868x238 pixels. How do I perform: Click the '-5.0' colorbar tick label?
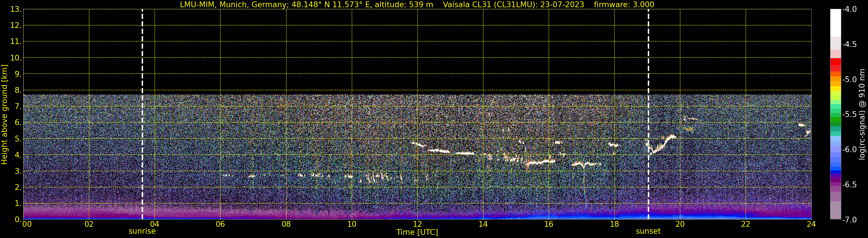click(x=850, y=80)
